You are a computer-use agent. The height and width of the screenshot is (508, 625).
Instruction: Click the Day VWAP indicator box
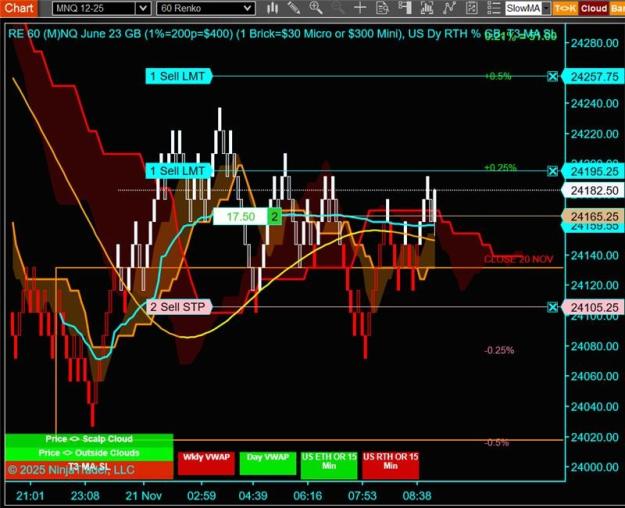click(x=267, y=463)
